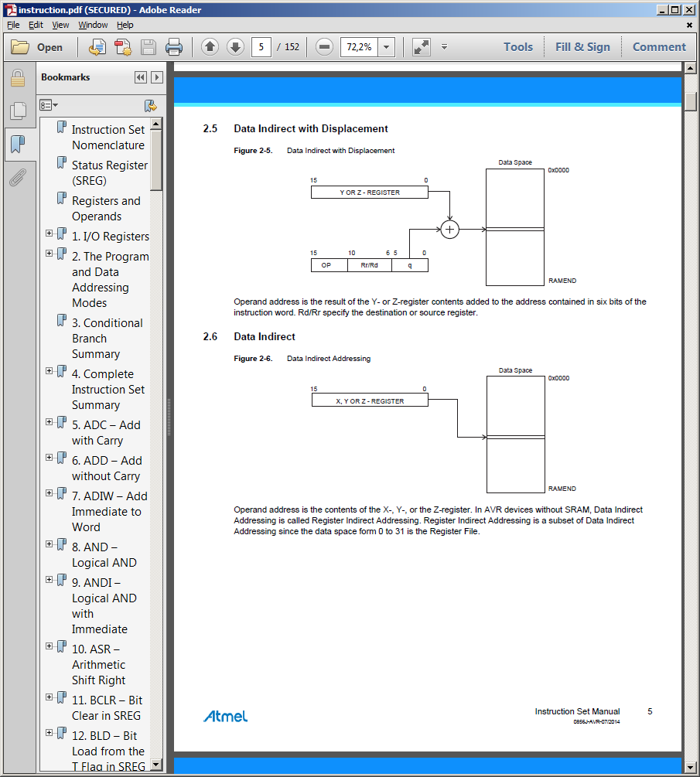Go to previous page with up arrow
Image resolution: width=700 pixels, height=777 pixels.
pos(210,47)
